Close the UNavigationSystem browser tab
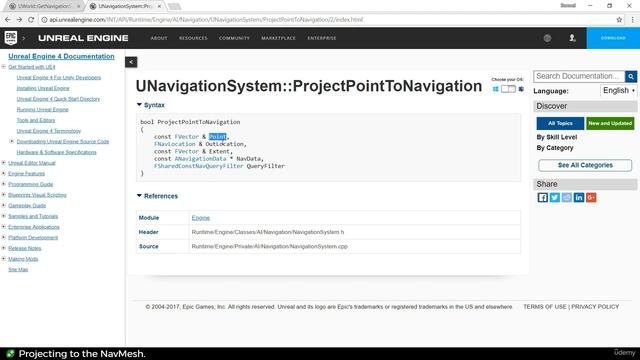This screenshot has height=360, width=640. (159, 6)
